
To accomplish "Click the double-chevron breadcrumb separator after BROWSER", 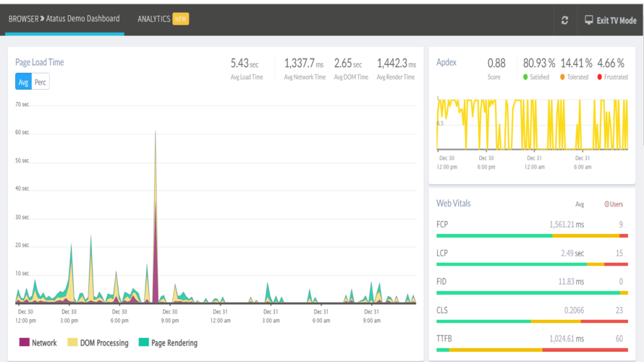I will click(x=42, y=19).
